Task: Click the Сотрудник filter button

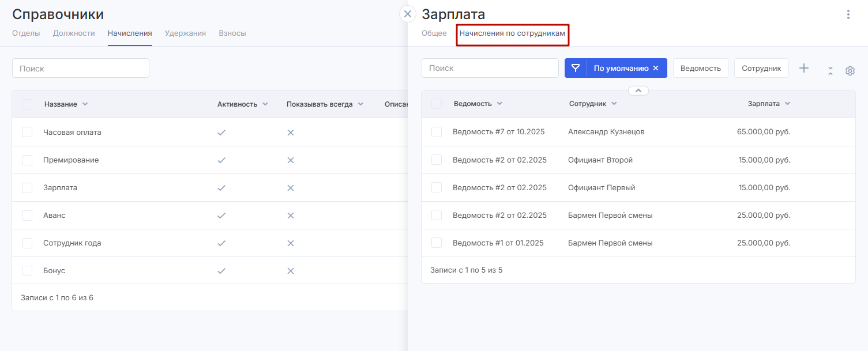Action: (x=761, y=68)
